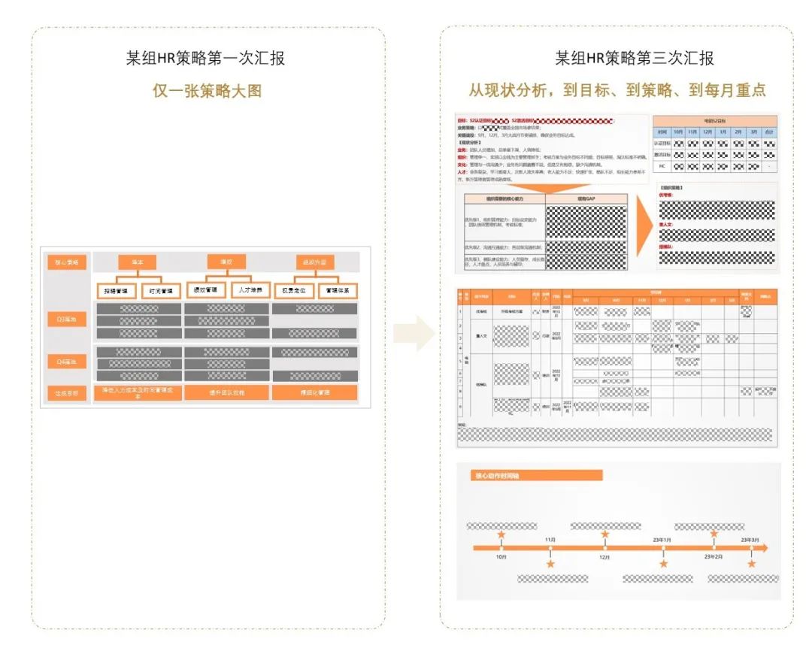Open the orange monthly schedule table slide
This screenshot has height=648, width=812.
[617, 368]
